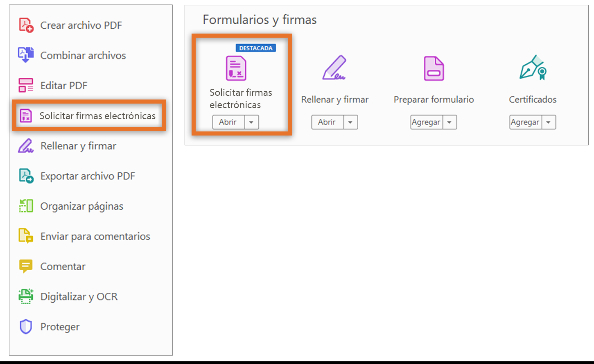The height and width of the screenshot is (364, 594).
Task: Click the Comentar speech bubble icon
Action: coord(26,266)
